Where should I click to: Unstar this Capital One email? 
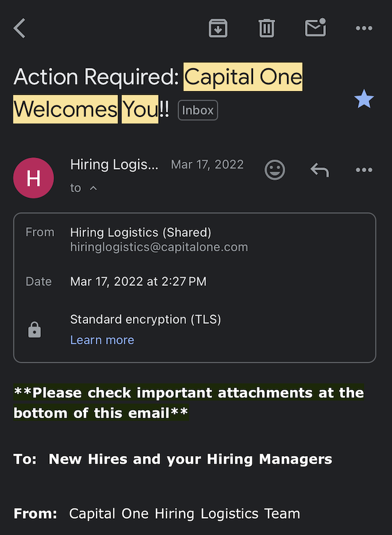click(364, 99)
